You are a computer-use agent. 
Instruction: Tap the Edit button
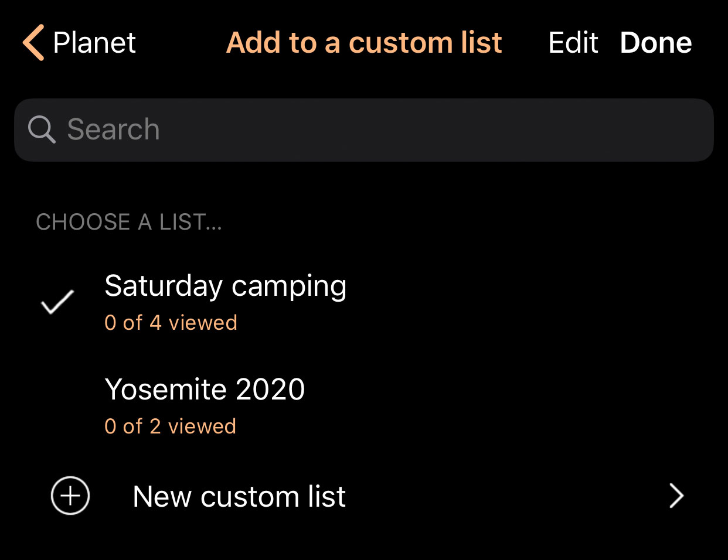click(573, 43)
